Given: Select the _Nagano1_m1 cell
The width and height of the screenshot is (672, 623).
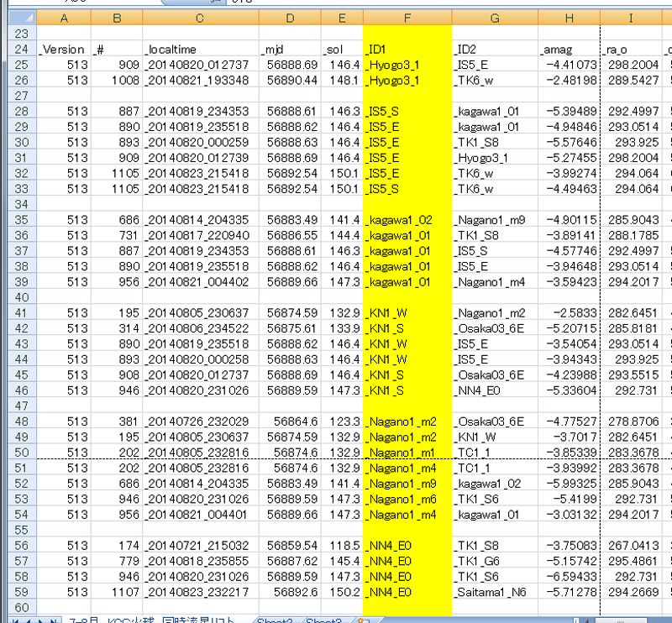Looking at the screenshot, I should 407,452.
